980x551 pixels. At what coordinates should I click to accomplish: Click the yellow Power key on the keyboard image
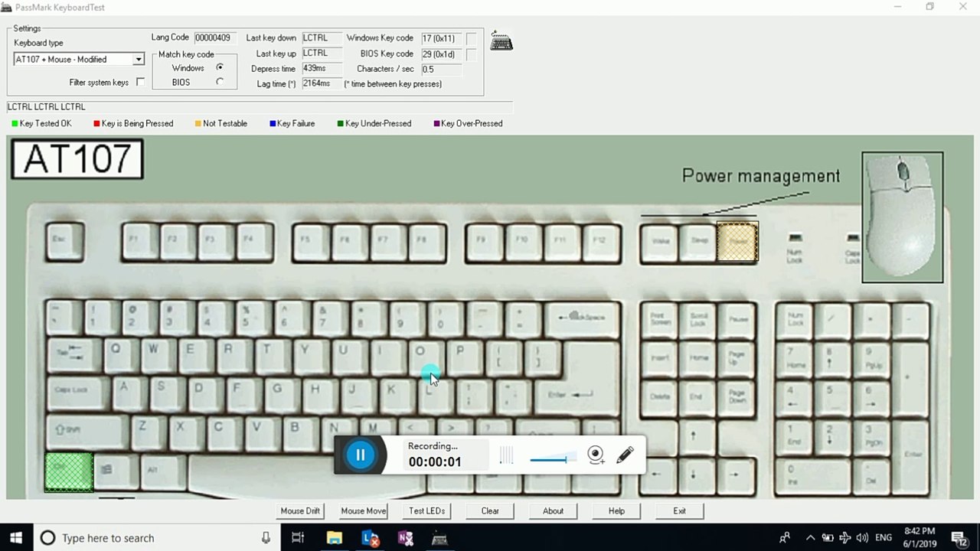738,242
